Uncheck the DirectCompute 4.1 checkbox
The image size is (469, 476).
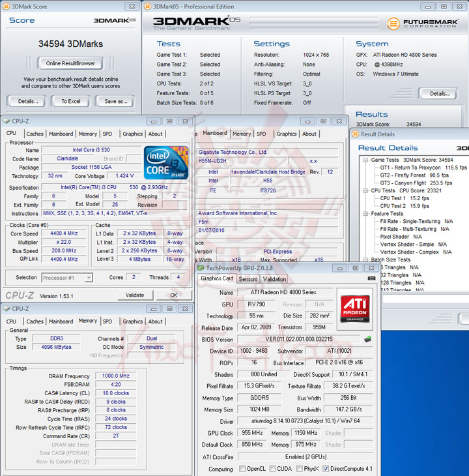pyautogui.click(x=326, y=468)
